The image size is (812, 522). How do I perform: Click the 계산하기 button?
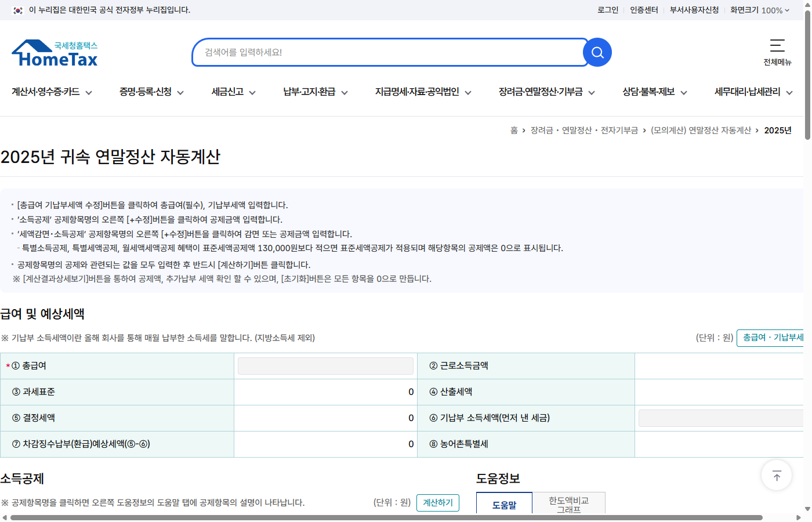coord(437,503)
